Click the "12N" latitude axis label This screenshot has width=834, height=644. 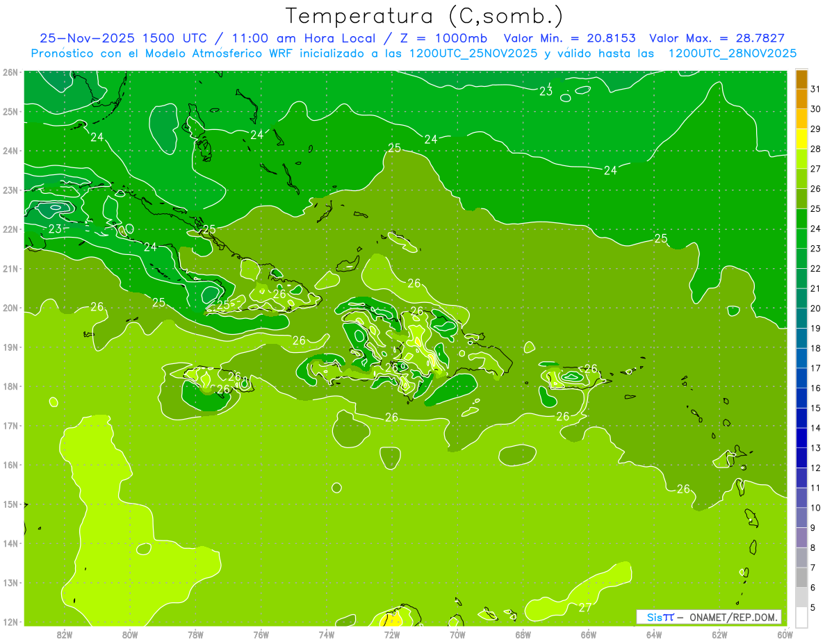tap(10, 622)
